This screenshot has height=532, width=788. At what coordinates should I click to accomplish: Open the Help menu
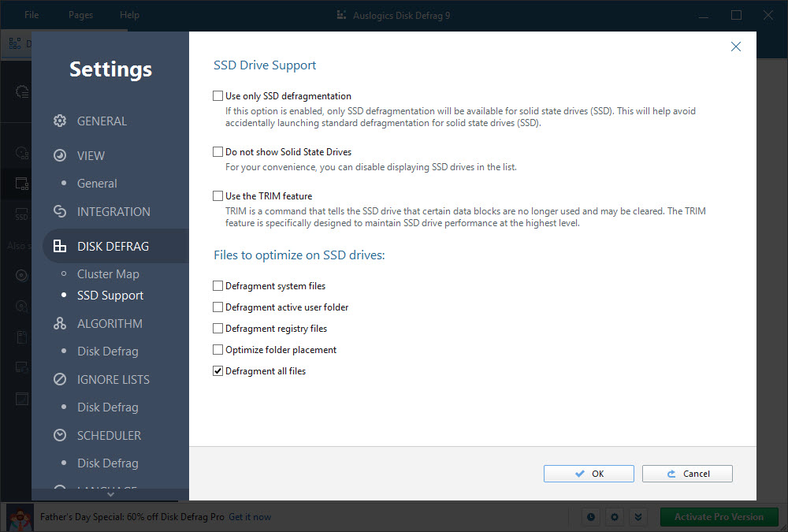(x=129, y=15)
